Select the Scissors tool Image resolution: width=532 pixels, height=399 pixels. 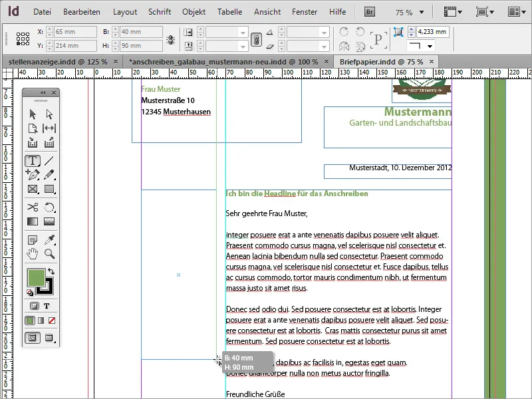pyautogui.click(x=33, y=207)
